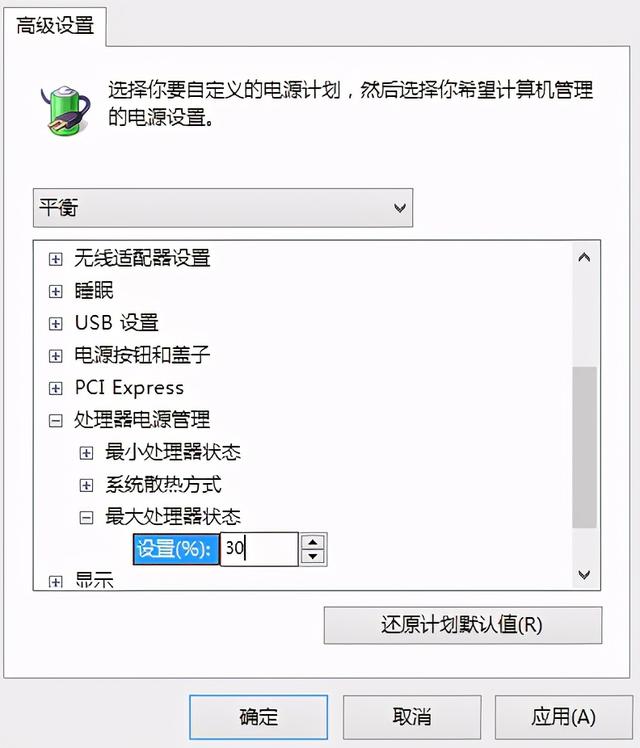640x748 pixels.
Task: Open the 平衡 power plan dropdown
Action: (x=223, y=208)
